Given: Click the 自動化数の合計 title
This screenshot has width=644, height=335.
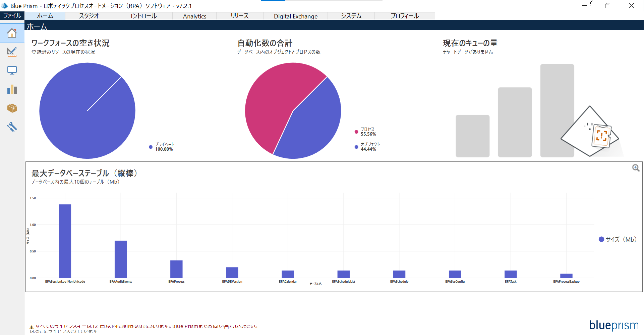Looking at the screenshot, I should tap(265, 43).
